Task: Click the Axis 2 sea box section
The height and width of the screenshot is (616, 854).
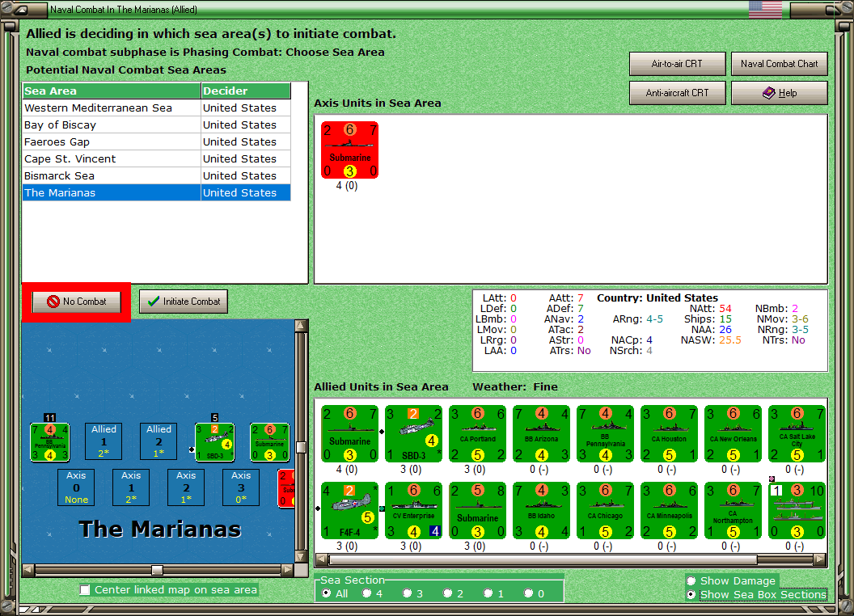Action: point(186,487)
